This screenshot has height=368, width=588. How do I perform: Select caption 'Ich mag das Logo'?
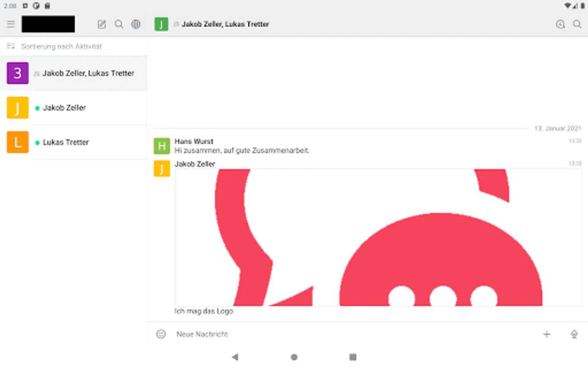tap(204, 311)
